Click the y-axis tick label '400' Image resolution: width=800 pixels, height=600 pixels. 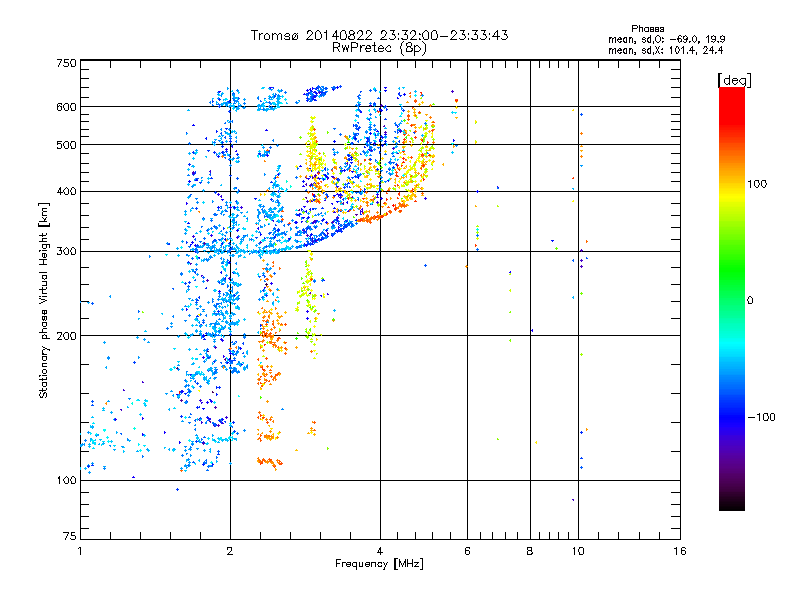67,192
